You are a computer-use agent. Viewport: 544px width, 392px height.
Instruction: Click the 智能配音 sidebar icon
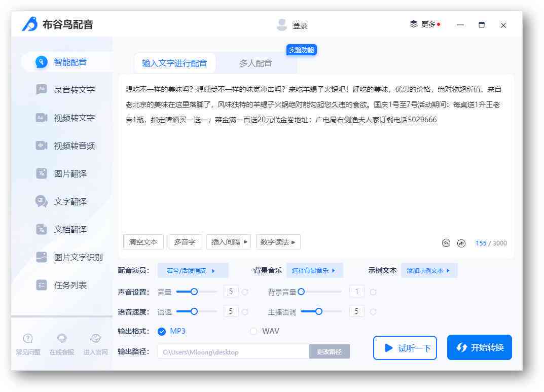tap(41, 62)
